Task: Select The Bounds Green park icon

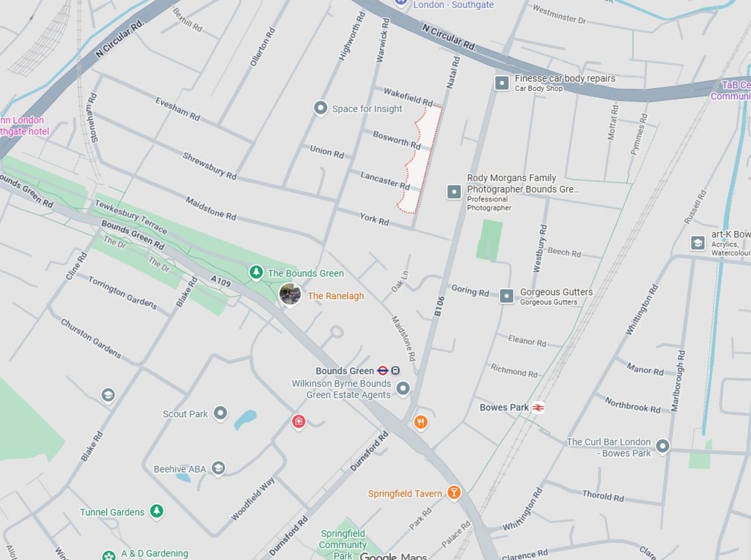Action: (x=256, y=272)
